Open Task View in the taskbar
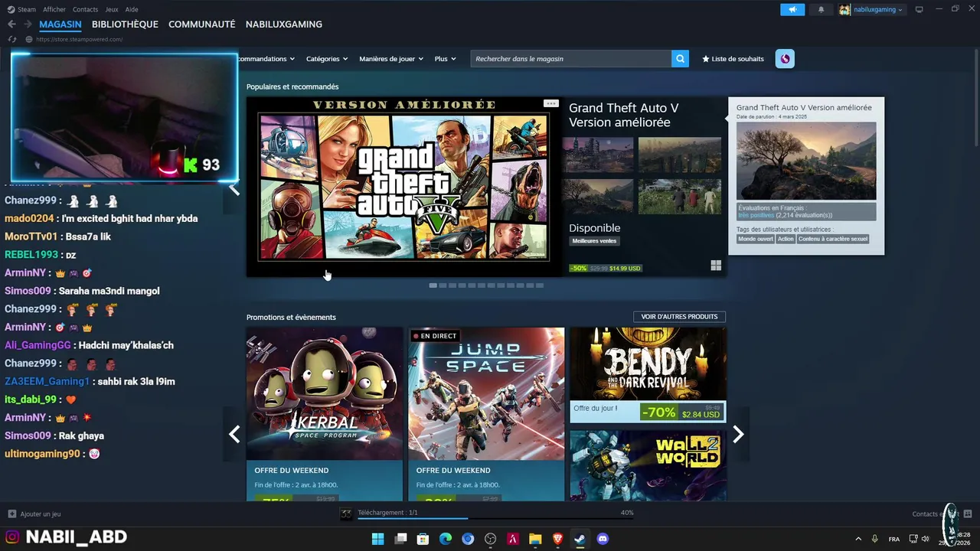980x551 pixels. pyautogui.click(x=400, y=539)
